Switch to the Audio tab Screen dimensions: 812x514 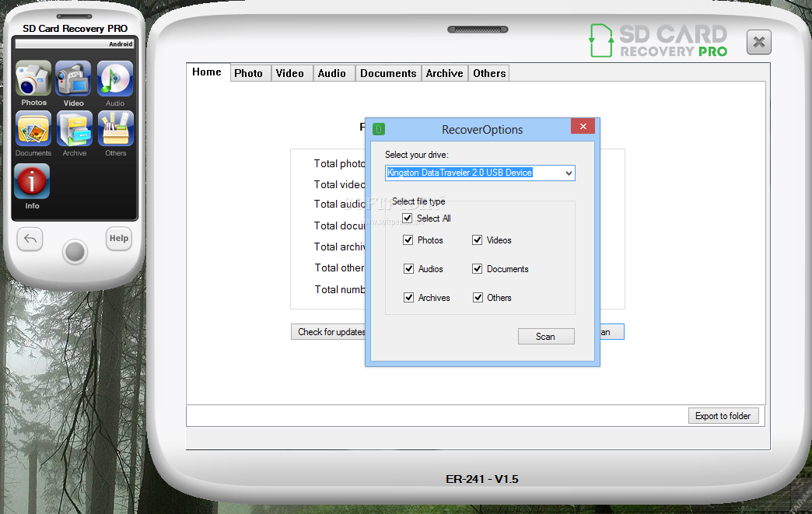(332, 74)
